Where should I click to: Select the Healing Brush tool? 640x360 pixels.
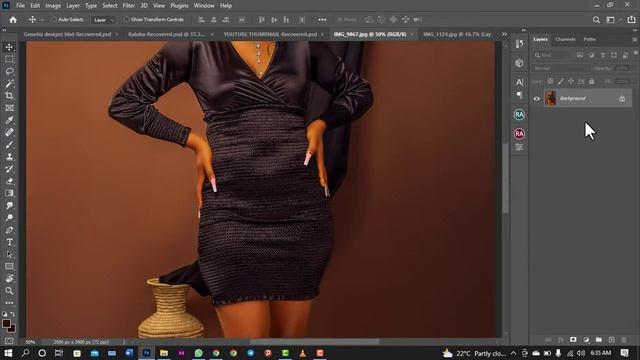point(9,132)
